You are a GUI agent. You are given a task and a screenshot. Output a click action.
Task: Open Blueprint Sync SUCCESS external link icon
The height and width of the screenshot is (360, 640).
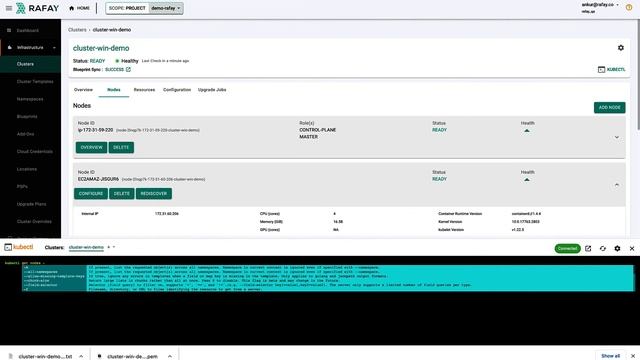[129, 69]
